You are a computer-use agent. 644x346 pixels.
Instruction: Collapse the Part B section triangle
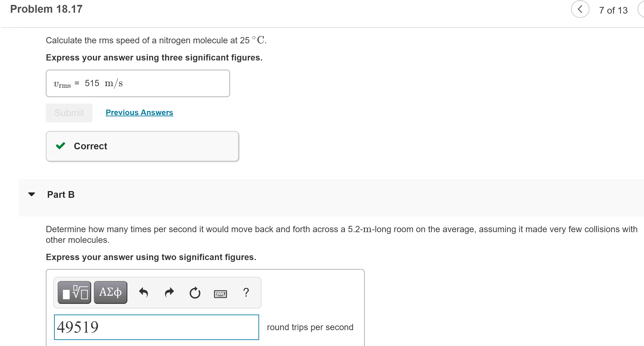pos(32,195)
